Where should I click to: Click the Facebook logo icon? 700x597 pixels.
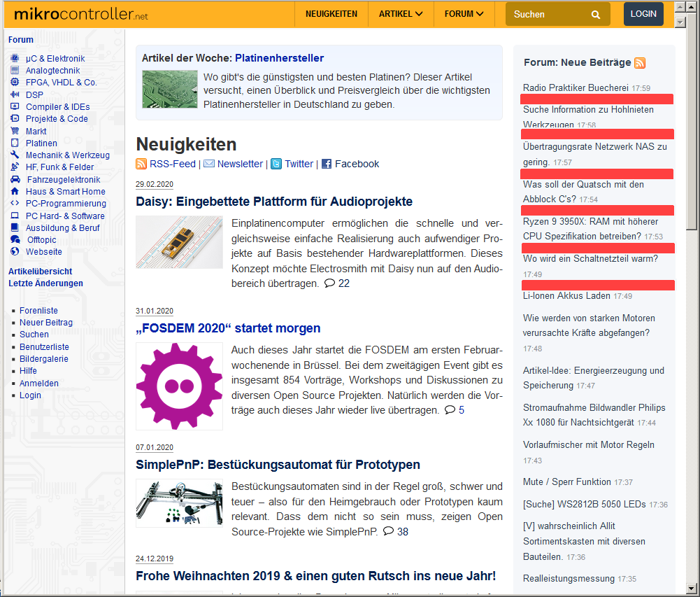pyautogui.click(x=327, y=164)
